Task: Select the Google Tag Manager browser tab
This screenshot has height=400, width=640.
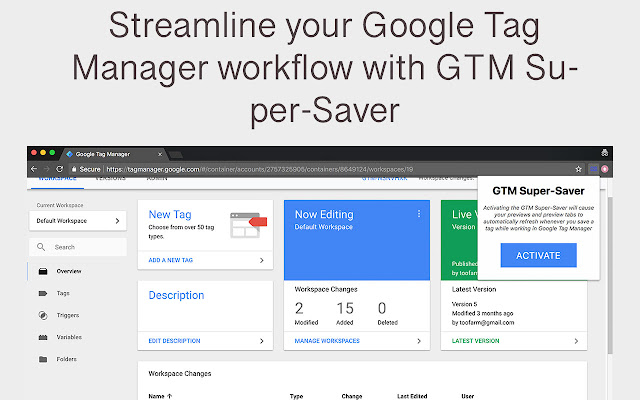Action: (112, 154)
